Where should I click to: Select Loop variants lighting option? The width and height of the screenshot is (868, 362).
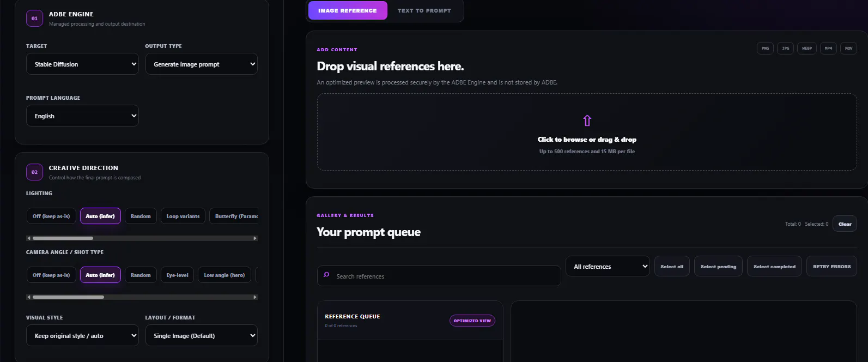(x=183, y=216)
